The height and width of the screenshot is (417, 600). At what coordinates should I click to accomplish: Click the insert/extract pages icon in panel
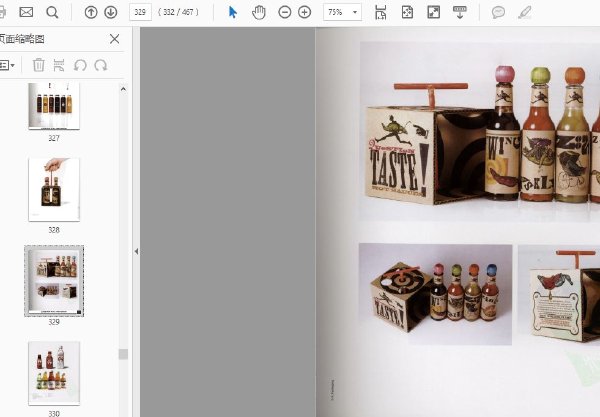[x=59, y=65]
